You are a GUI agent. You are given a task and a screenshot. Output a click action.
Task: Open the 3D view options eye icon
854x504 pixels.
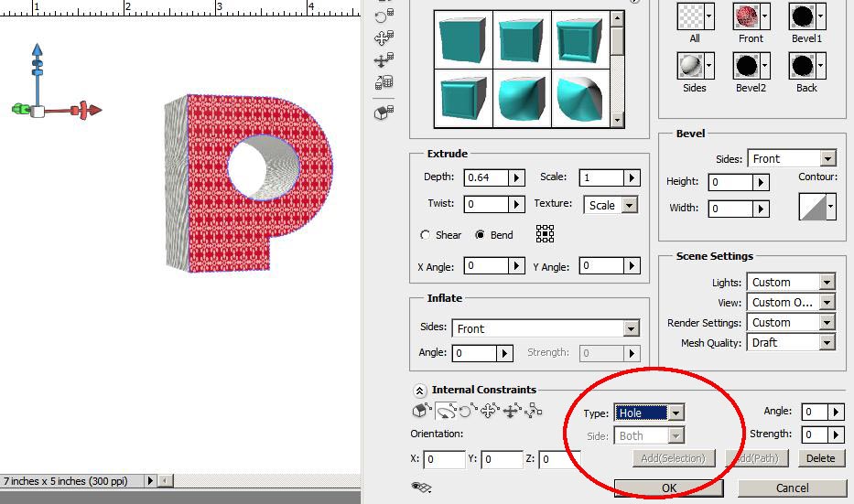(x=422, y=488)
